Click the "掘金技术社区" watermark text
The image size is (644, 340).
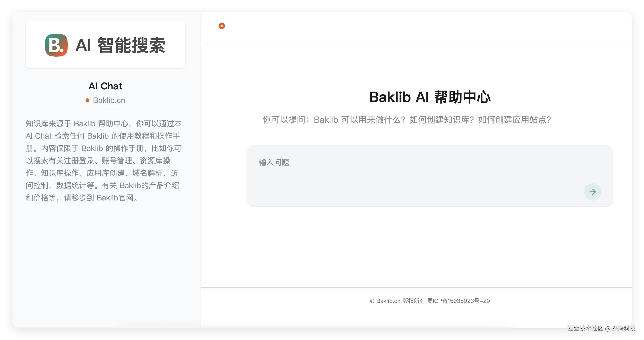pos(585,328)
